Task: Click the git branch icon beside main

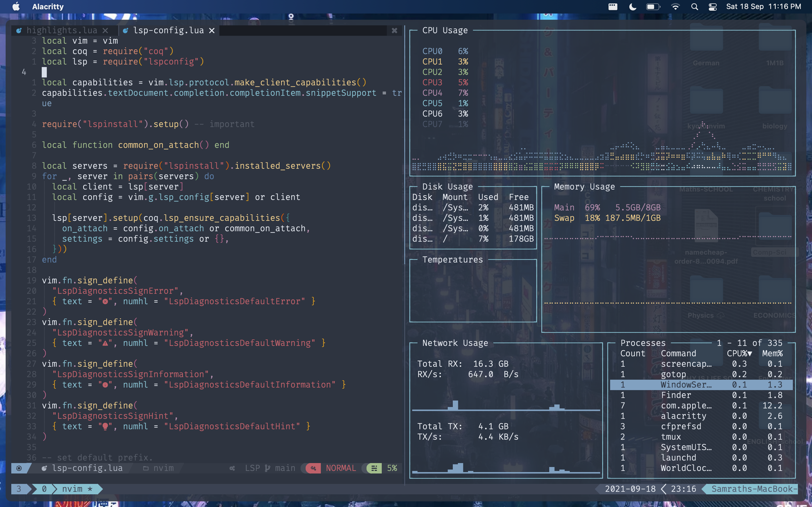Action: 267,468
